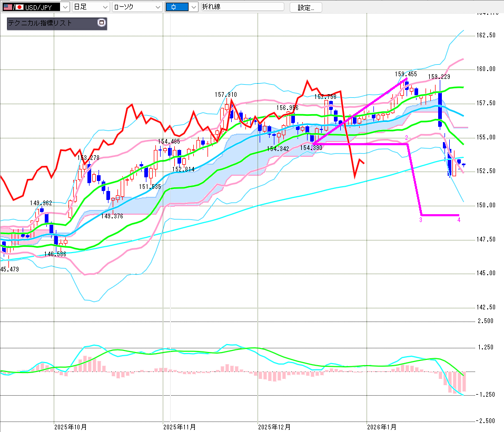The width and height of the screenshot is (504, 432).
Task: Click the 157.910 peak price label
Action: [225, 95]
